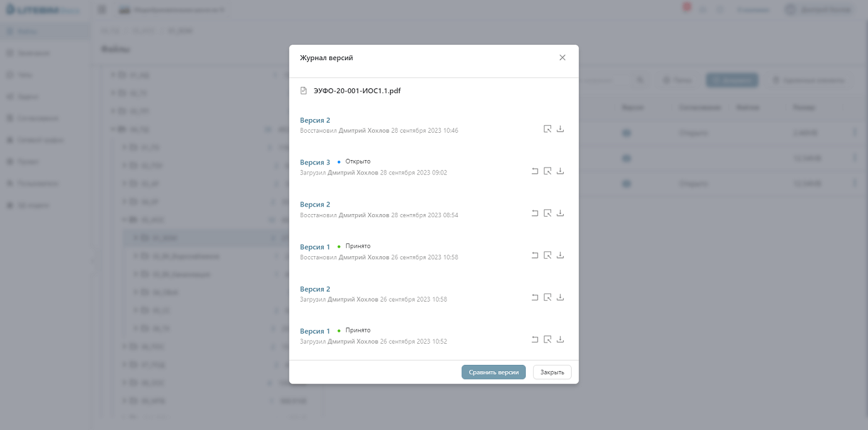Click the Сравнить версии button

494,372
